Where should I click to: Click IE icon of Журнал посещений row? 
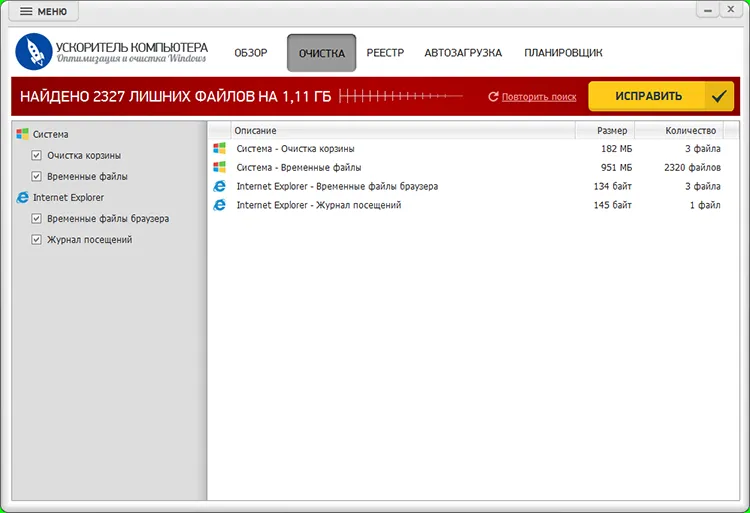point(220,205)
